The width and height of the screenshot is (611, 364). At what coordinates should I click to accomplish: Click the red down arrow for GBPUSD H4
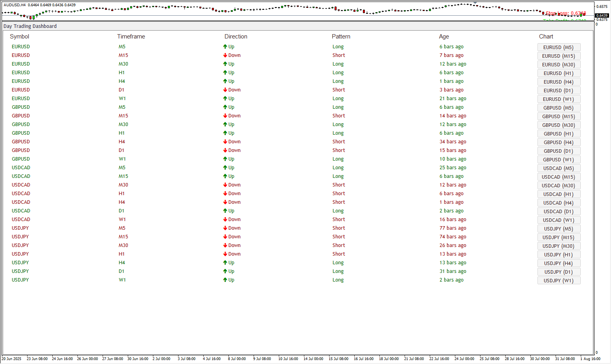(x=225, y=142)
